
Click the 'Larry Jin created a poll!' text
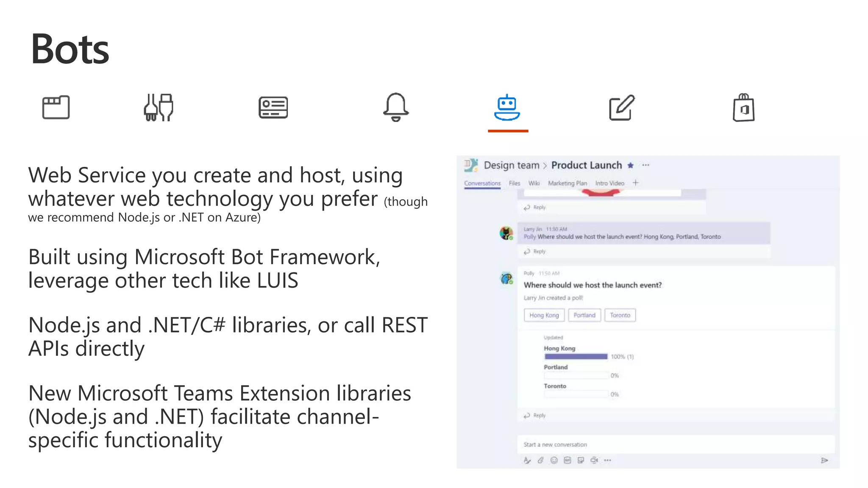coord(553,298)
